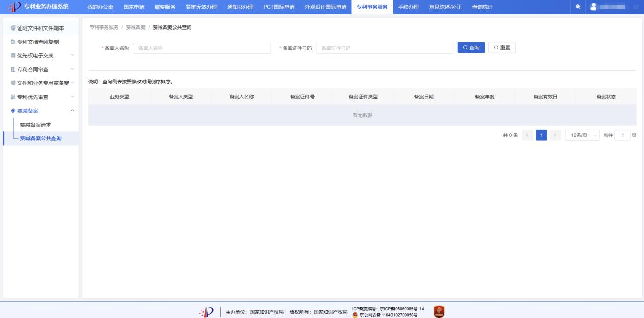The height and width of the screenshot is (318, 644).
Task: Click 费减备案 breadcrumb link
Action: (135, 27)
